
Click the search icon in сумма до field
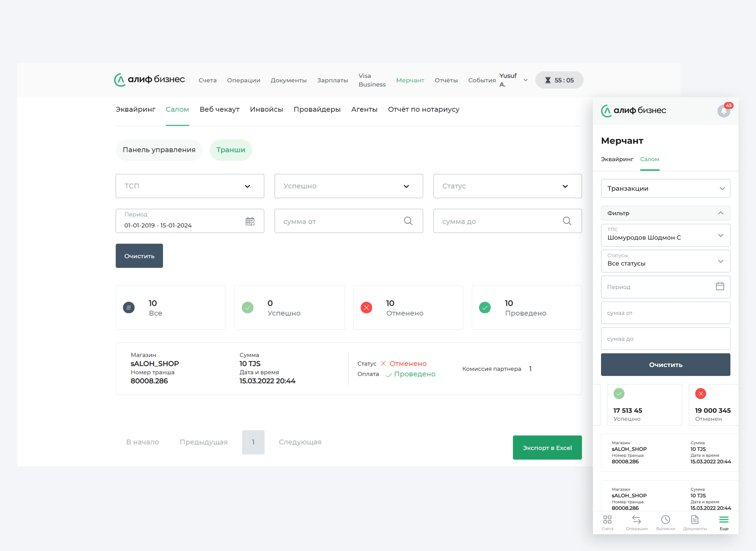click(x=567, y=221)
